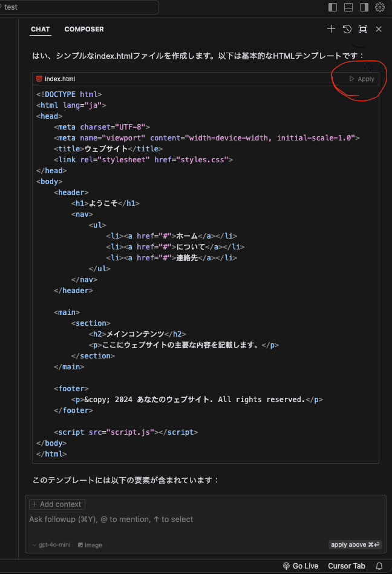Open notifications bell icon
This screenshot has height=574, width=392.
coord(379,566)
